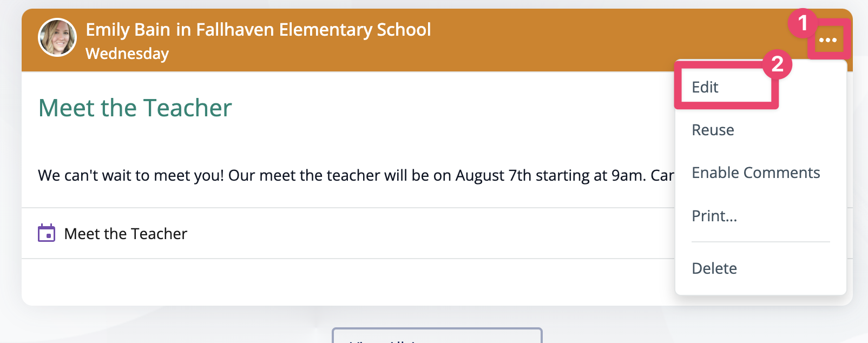
Task: Open the Meet the Teacher calendar event
Action: tap(126, 234)
